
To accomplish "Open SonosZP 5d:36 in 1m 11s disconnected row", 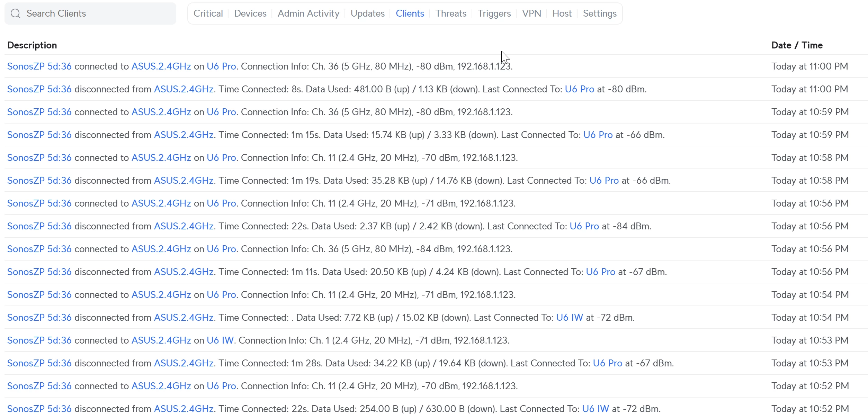I will coord(39,272).
